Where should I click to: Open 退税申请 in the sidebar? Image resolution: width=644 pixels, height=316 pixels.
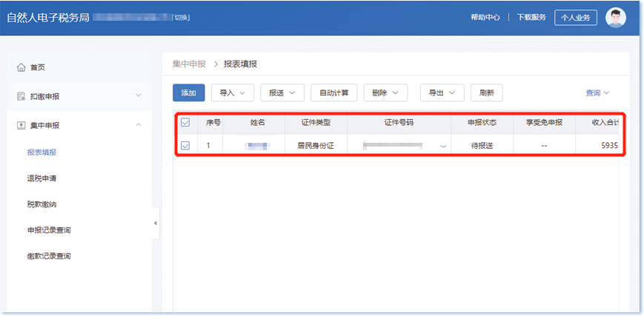pos(42,178)
